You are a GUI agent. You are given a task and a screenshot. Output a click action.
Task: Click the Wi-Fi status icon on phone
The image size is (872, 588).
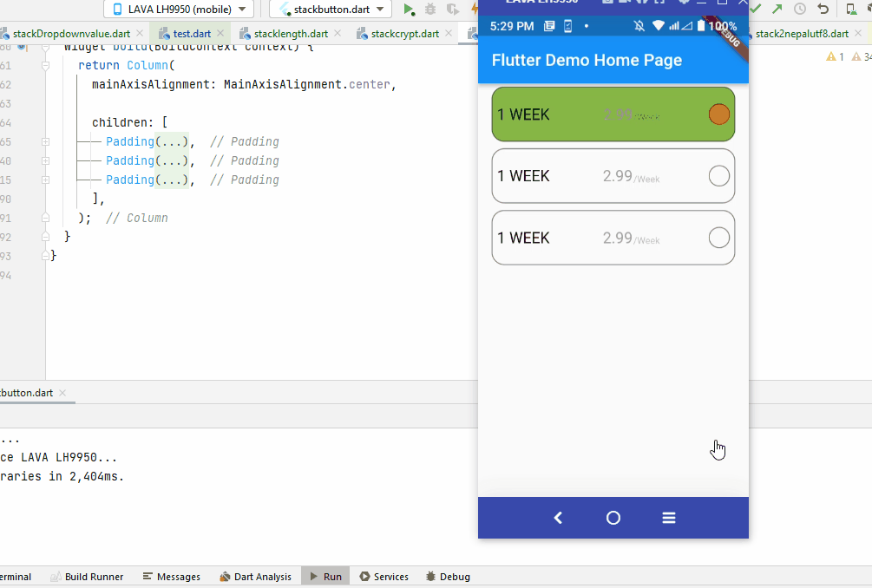pos(659,25)
